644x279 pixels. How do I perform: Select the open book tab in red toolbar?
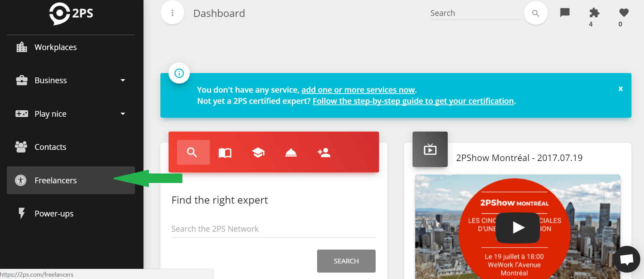click(x=225, y=153)
